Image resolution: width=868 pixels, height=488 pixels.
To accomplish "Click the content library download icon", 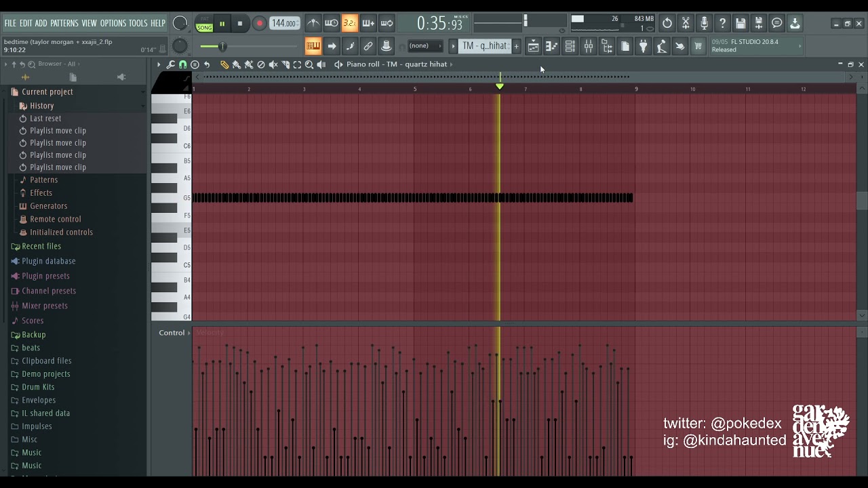I will (795, 24).
